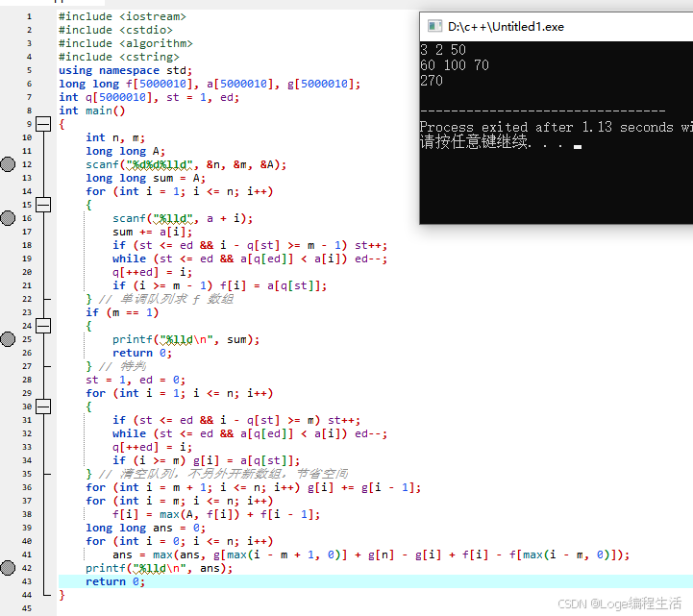Click line number 8 in the gutter
The width and height of the screenshot is (693, 616).
29,111
